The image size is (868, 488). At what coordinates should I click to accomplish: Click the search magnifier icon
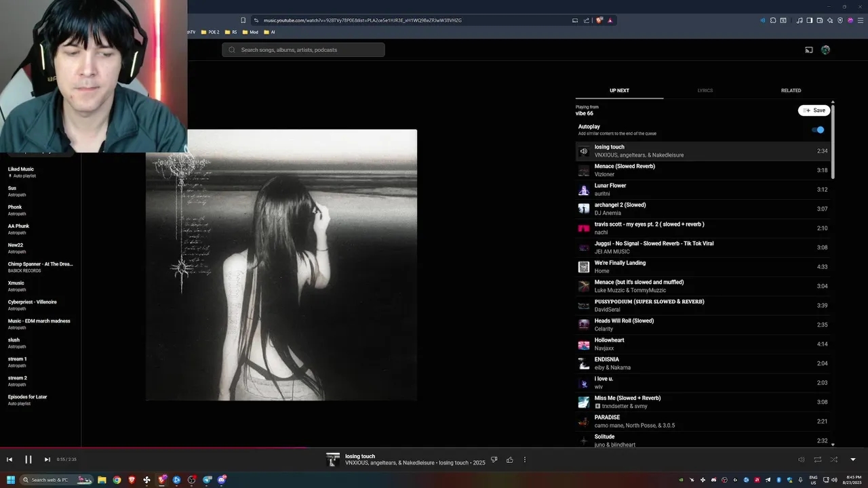click(x=231, y=49)
